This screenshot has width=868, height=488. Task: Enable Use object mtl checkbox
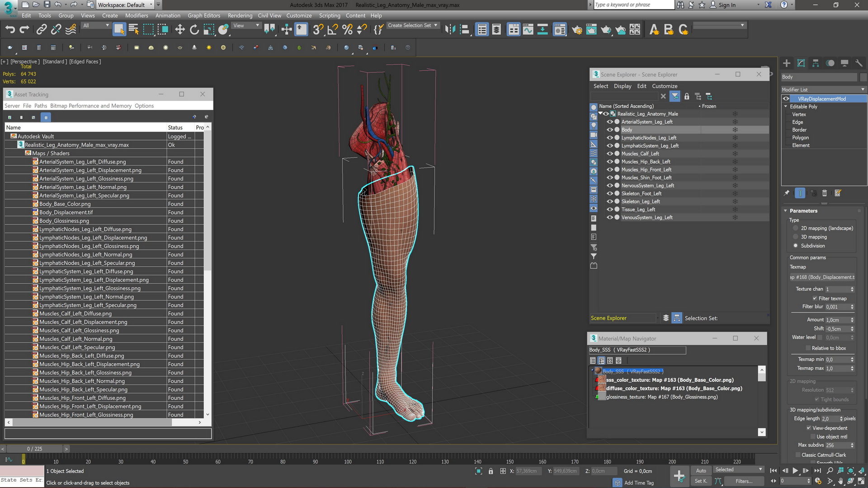click(x=813, y=437)
